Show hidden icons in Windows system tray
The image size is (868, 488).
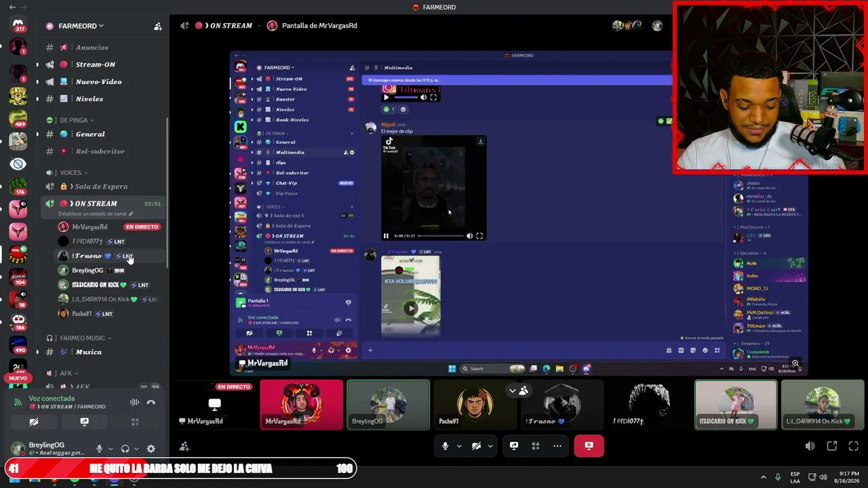click(x=763, y=476)
